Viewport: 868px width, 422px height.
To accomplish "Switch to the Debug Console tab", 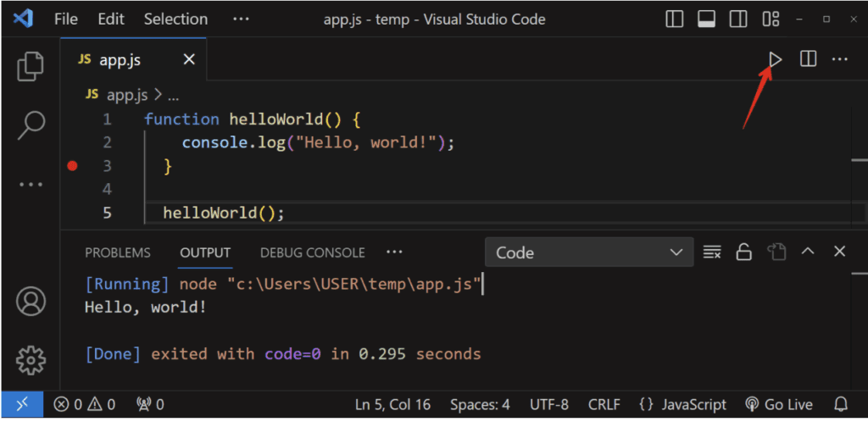I will 312,253.
